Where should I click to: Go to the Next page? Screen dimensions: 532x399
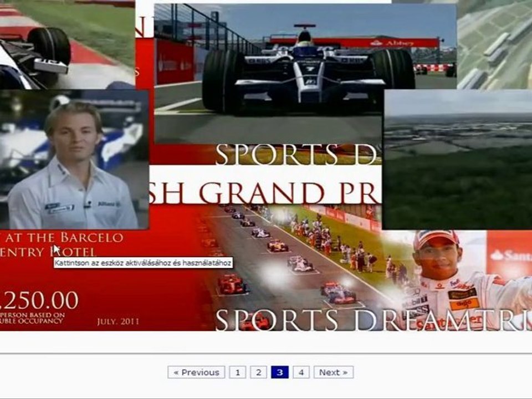[334, 372]
